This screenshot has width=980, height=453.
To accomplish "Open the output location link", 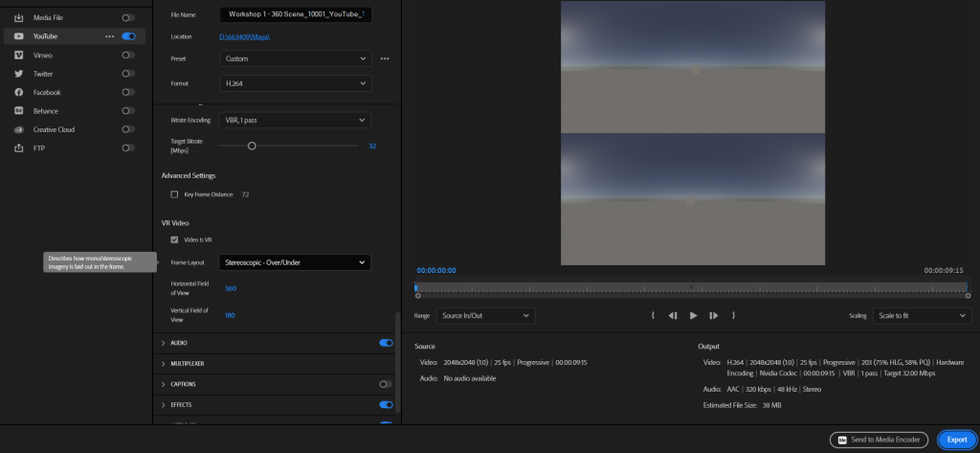I will pos(245,36).
